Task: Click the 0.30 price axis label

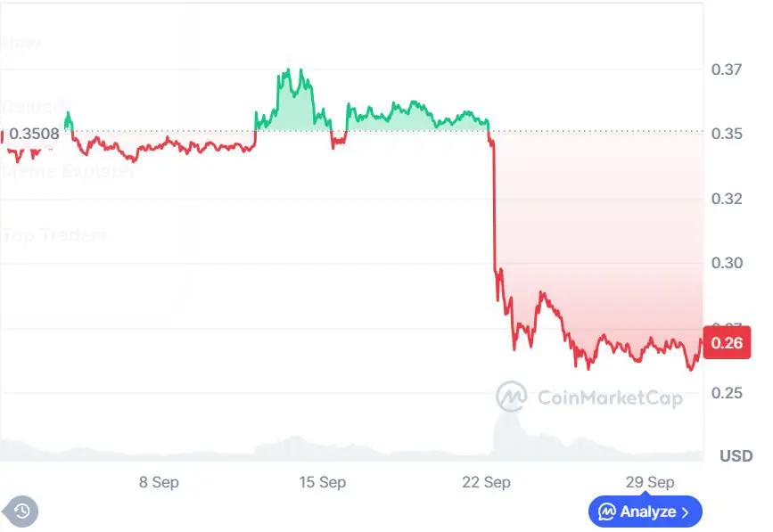Action: point(727,263)
